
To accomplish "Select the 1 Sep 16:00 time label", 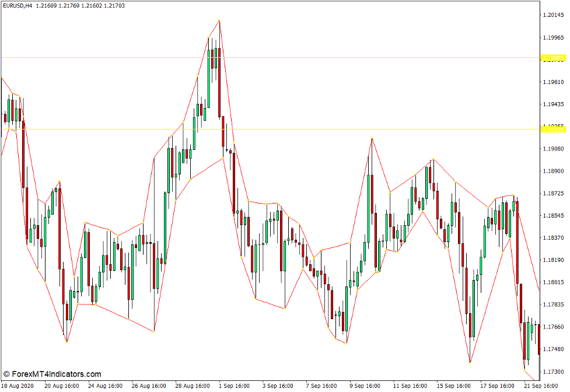I will pyautogui.click(x=234, y=386).
